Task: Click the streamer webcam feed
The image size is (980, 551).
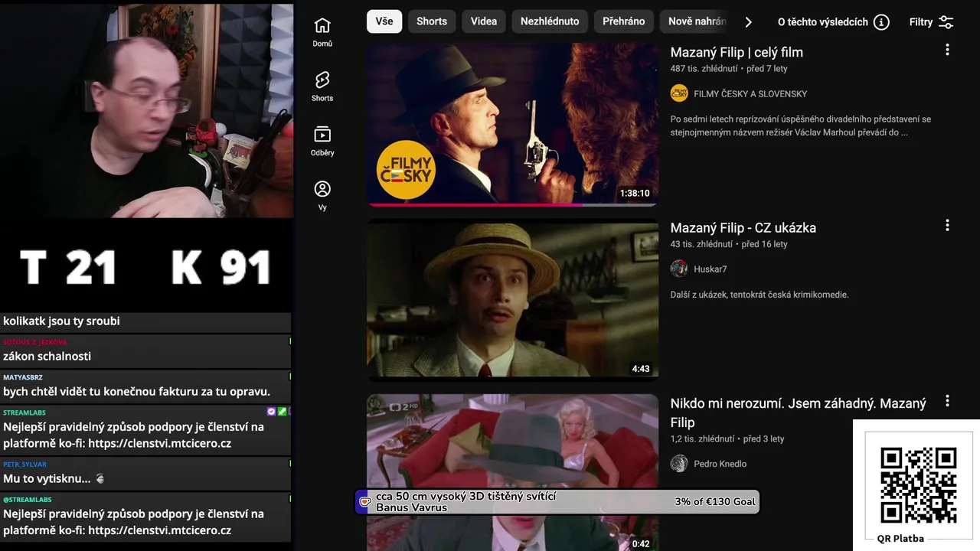Action: [x=146, y=110]
